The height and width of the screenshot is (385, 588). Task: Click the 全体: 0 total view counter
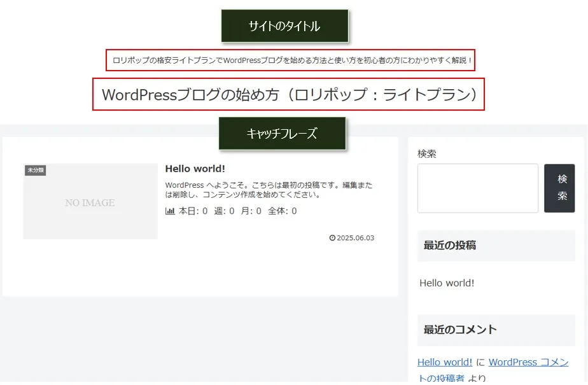(x=282, y=211)
